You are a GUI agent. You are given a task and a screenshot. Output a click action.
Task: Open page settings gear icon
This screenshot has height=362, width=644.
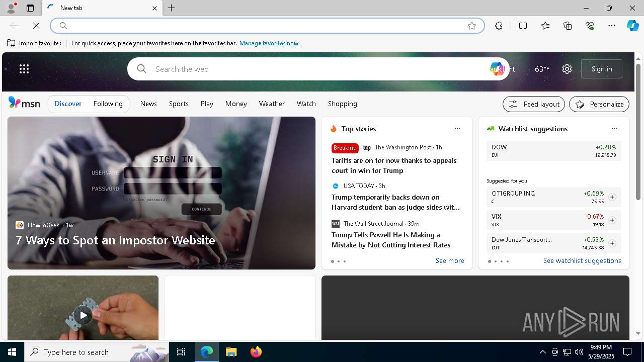tap(567, 69)
